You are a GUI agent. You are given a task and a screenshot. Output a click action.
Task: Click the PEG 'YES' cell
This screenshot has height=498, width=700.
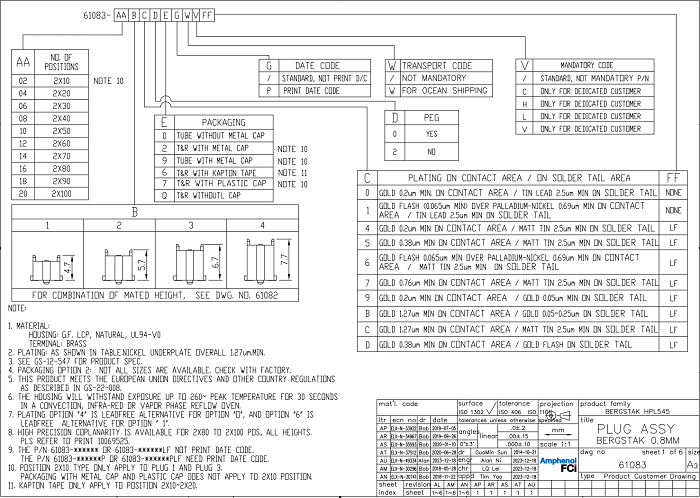(431, 134)
